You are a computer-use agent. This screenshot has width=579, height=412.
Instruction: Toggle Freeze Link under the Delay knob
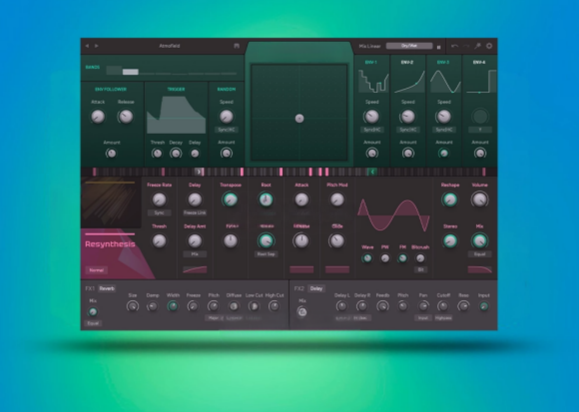(x=195, y=213)
